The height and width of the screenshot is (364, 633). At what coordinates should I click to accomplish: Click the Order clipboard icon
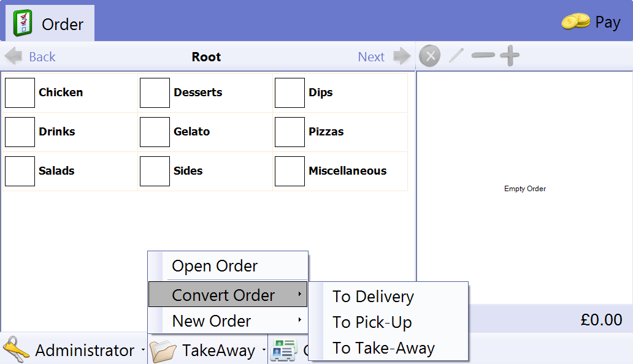pyautogui.click(x=23, y=23)
